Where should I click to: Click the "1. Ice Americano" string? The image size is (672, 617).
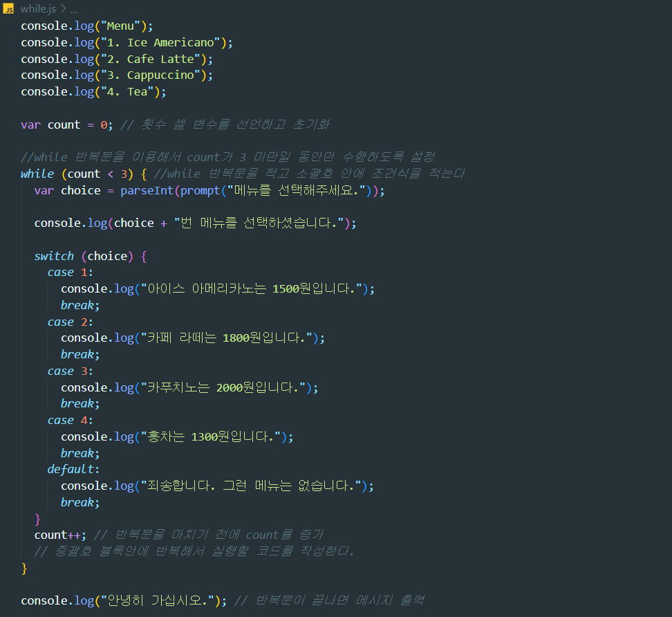160,42
